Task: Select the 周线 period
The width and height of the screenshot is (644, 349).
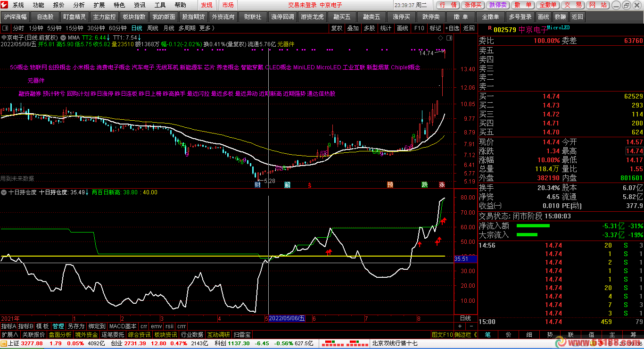Action: [x=152, y=28]
